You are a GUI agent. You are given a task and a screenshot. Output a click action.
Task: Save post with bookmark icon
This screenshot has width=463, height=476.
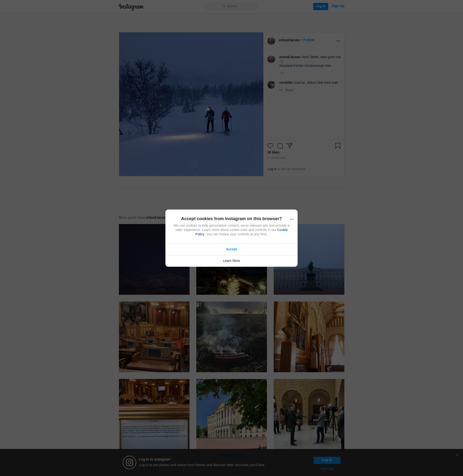click(x=338, y=146)
